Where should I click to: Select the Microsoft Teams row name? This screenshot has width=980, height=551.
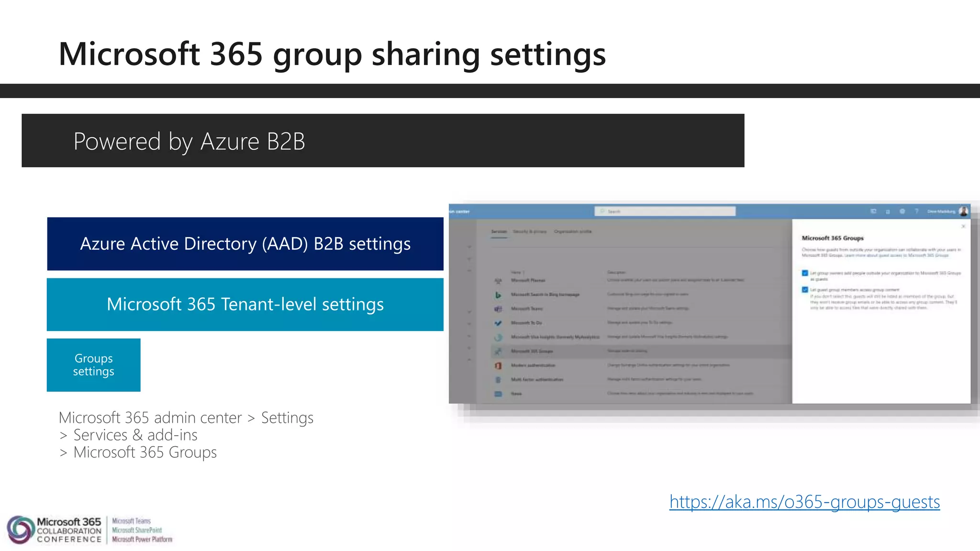526,309
